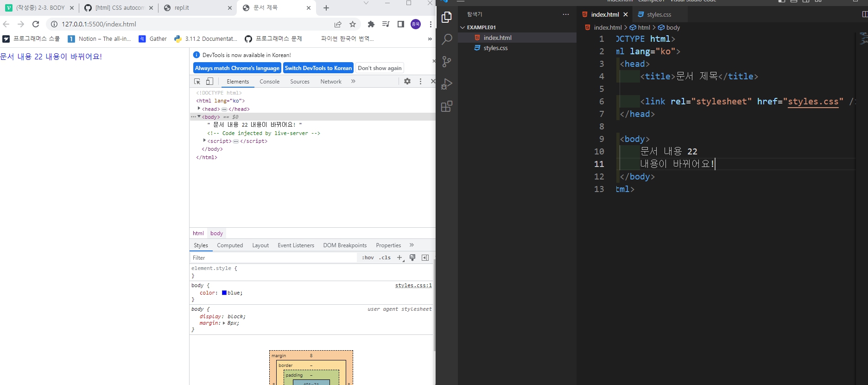Open Source Control view in VS Code
The height and width of the screenshot is (385, 868).
pos(447,62)
